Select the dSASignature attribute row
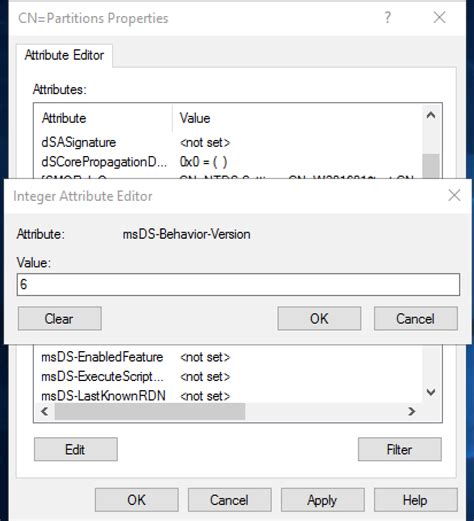 click(228, 142)
